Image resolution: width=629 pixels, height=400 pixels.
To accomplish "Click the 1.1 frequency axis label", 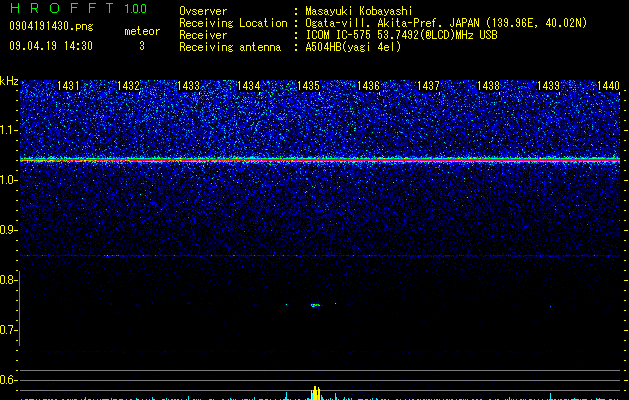I will tap(7, 130).
